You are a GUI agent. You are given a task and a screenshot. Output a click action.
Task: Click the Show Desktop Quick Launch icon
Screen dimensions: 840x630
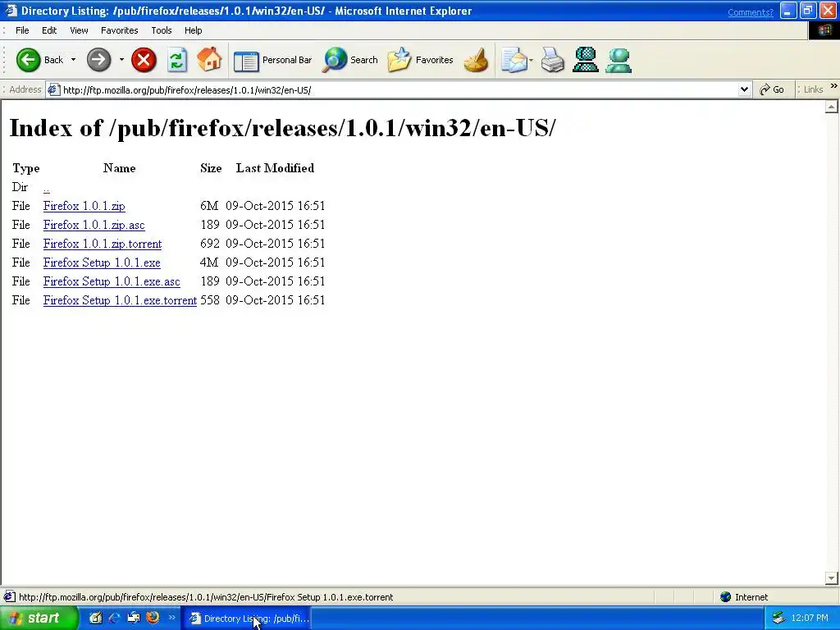134,618
